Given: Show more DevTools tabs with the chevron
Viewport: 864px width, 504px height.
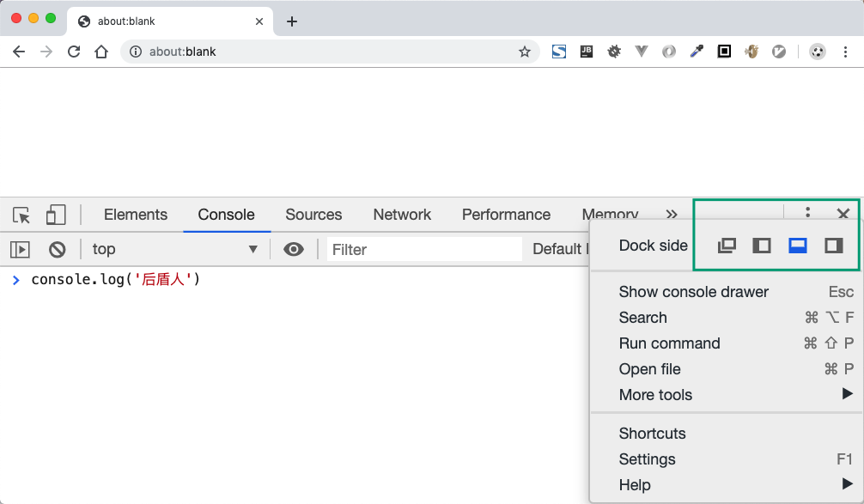Looking at the screenshot, I should 672,215.
